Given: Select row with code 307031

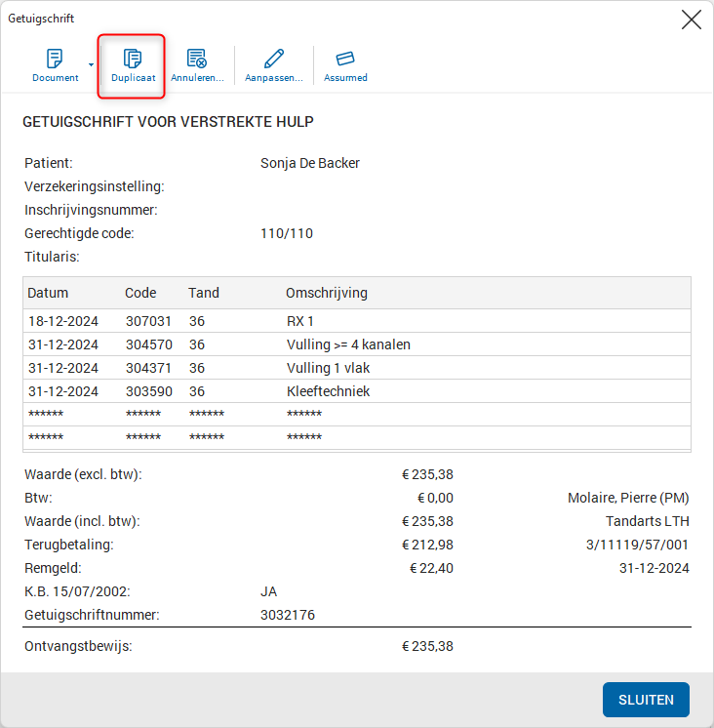Looking at the screenshot, I should click(357, 321).
